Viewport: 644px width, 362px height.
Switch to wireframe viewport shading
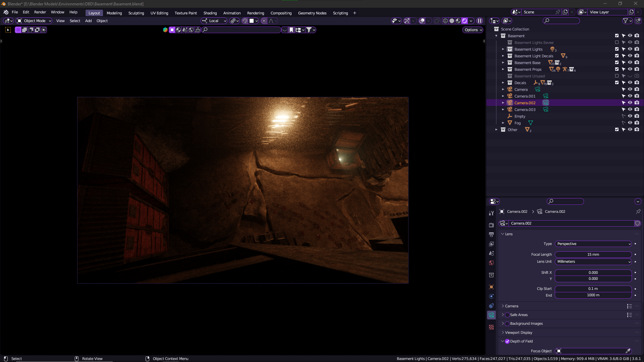click(445, 21)
